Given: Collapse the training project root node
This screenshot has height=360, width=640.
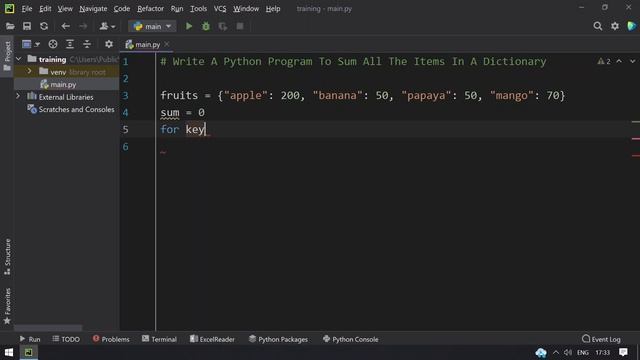Looking at the screenshot, I should pyautogui.click(x=19, y=59).
